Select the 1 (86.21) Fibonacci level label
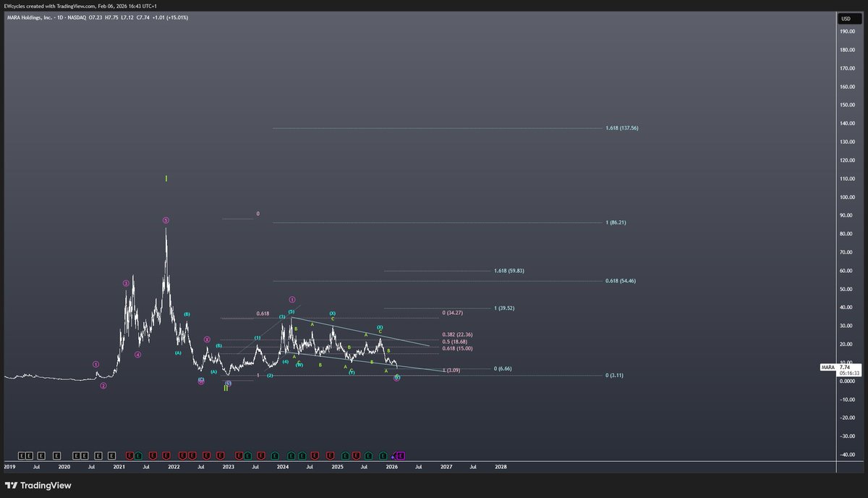 tap(616, 222)
